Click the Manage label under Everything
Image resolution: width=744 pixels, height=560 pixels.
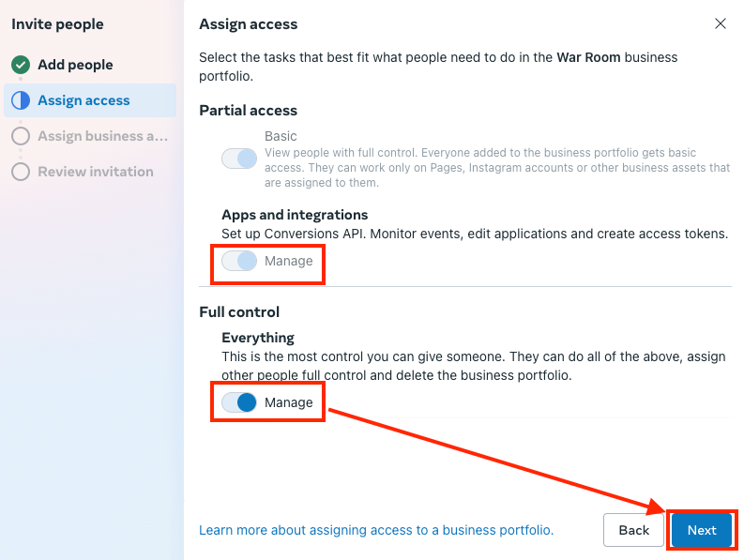289,402
